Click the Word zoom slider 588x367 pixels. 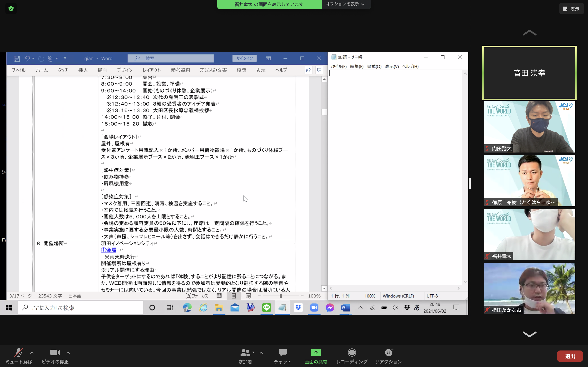point(280,296)
